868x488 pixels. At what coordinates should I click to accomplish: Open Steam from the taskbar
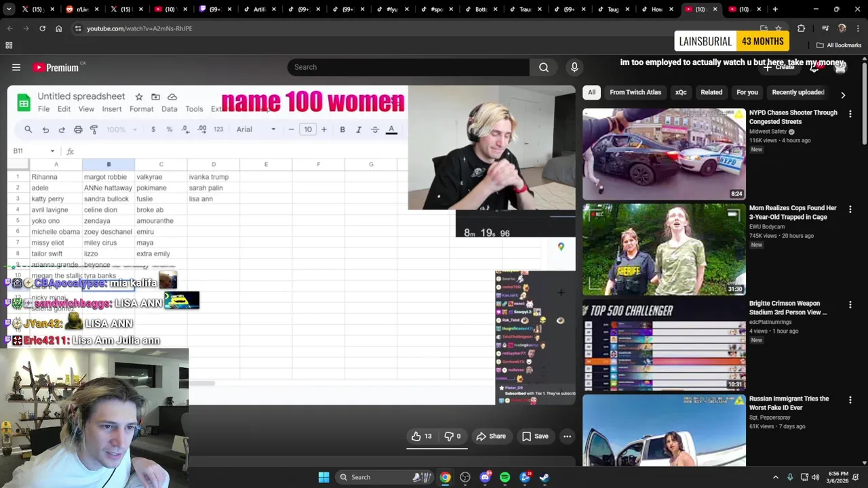[544, 477]
